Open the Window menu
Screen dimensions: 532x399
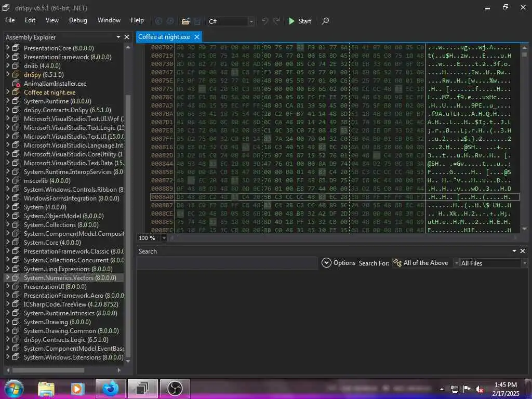(109, 20)
